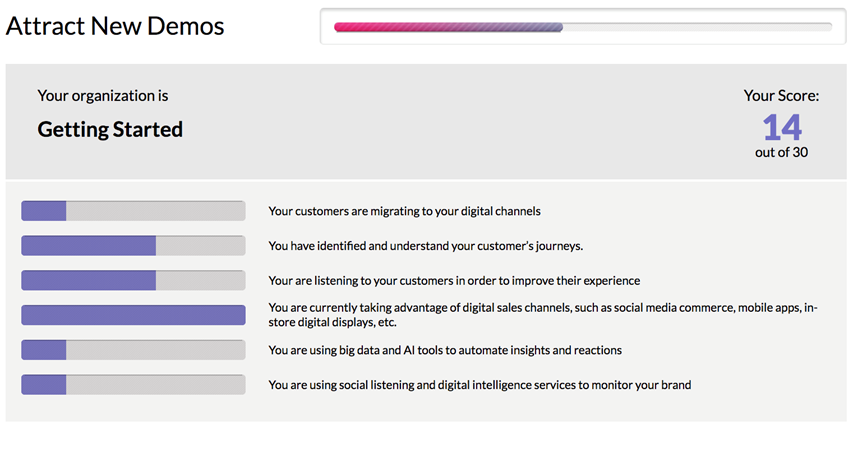Viewport: 858px width, 454px height.
Task: Click the 'big data and AI tools' statement
Action: point(445,350)
